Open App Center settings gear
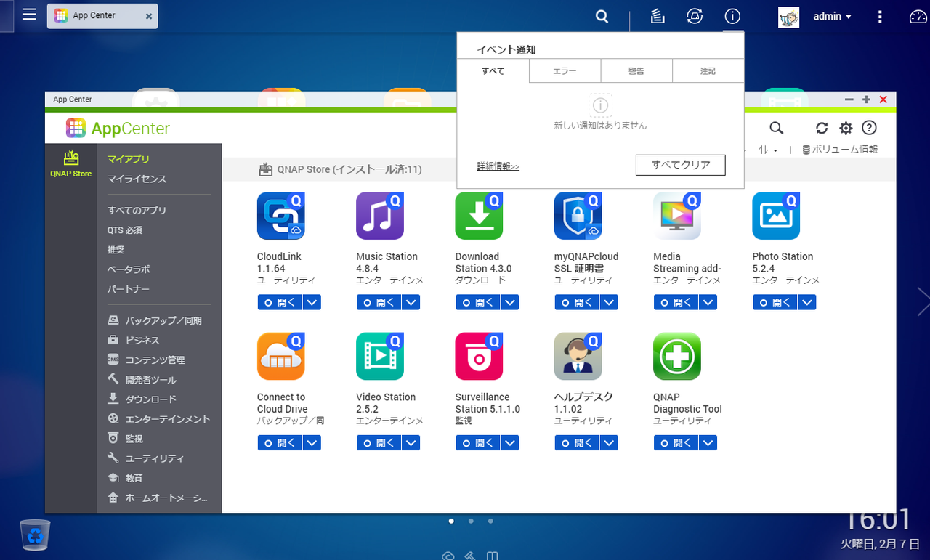The image size is (930, 560). pyautogui.click(x=846, y=129)
